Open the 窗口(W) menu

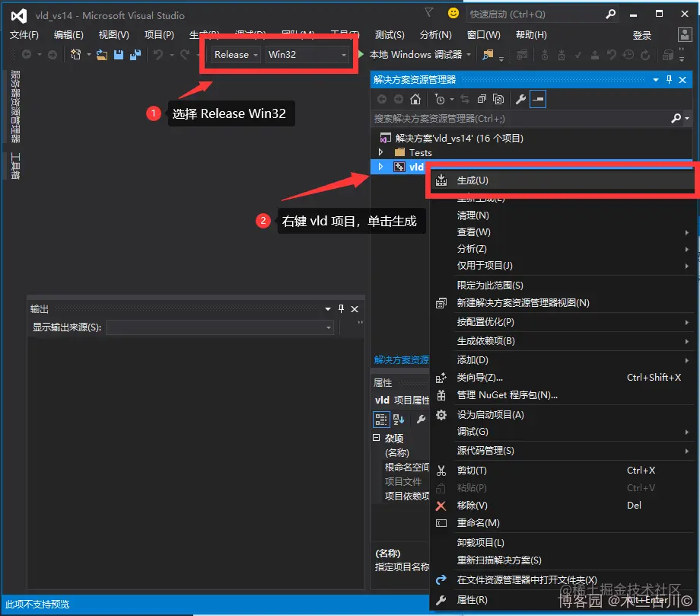click(x=483, y=35)
